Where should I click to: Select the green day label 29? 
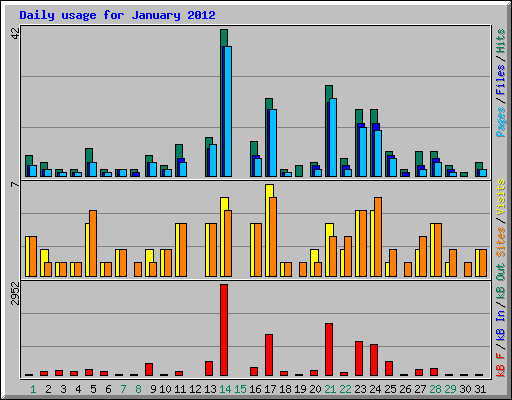point(450,389)
